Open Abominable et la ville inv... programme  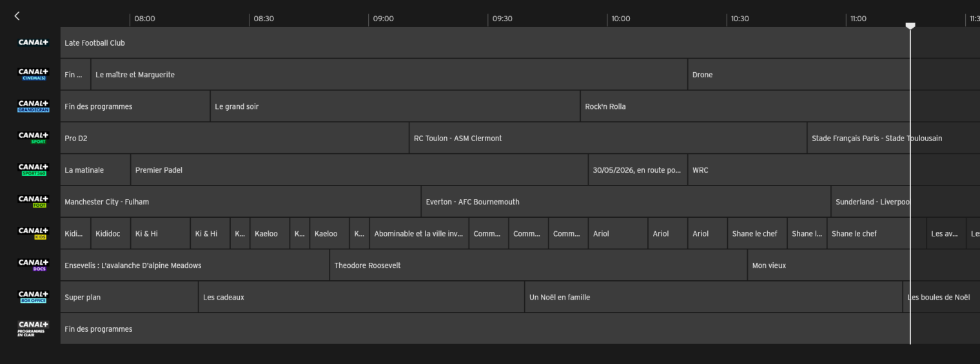tap(419, 233)
